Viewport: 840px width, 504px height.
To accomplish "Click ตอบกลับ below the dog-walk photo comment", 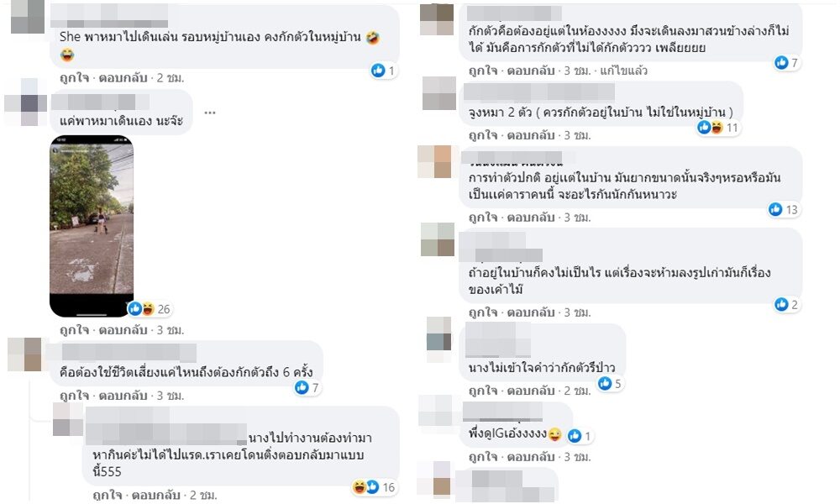I will pos(123,330).
